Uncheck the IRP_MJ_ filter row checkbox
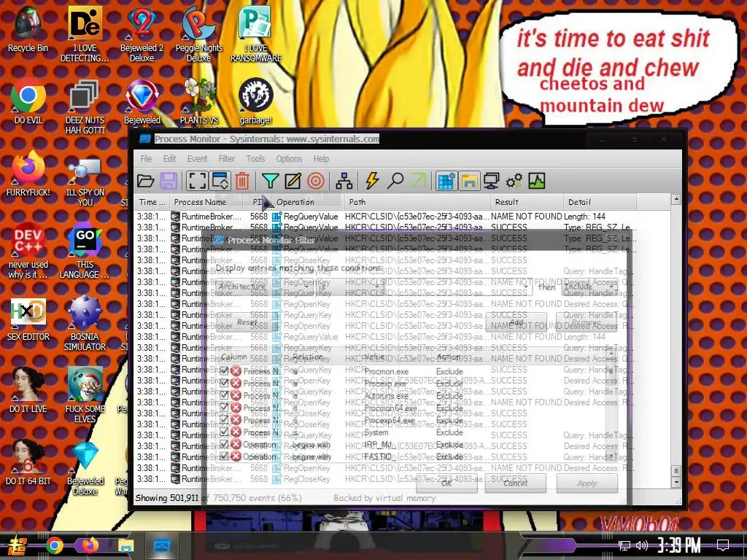The width and height of the screenshot is (747, 560). click(224, 444)
